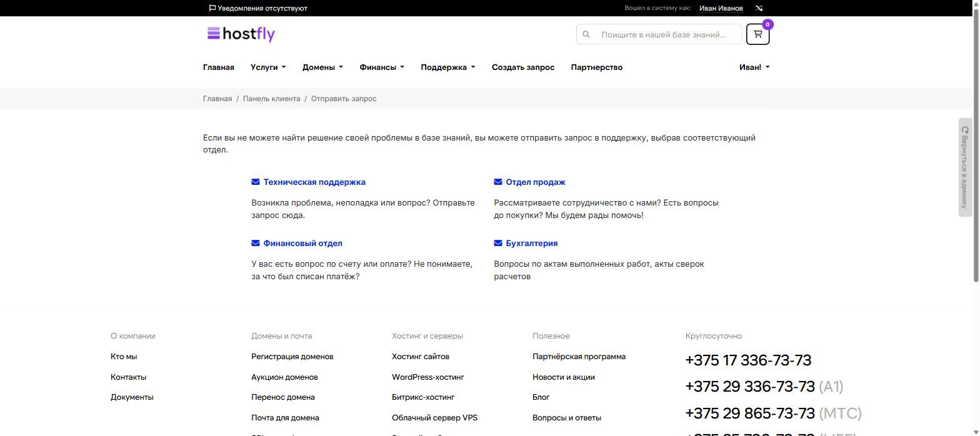980x436 pixels.
Task: Click Главная breadcrumb link
Action: click(x=217, y=99)
